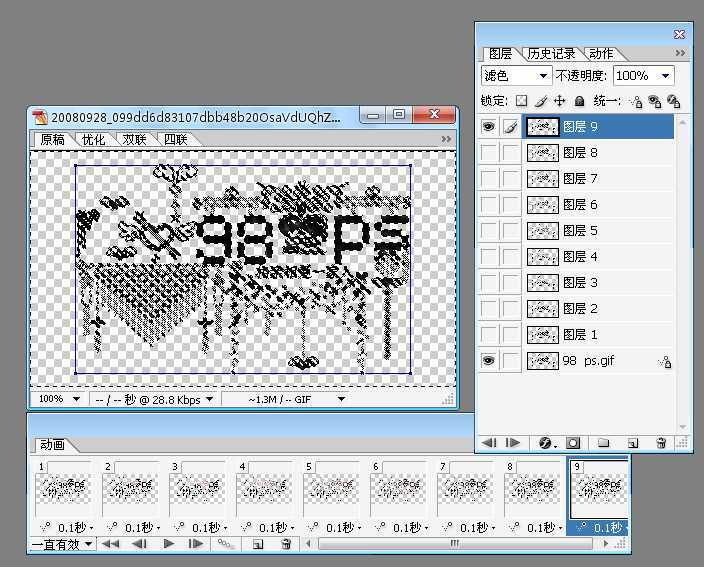Click the lock all padlock icon
This screenshot has height=567, width=704.
578,101
